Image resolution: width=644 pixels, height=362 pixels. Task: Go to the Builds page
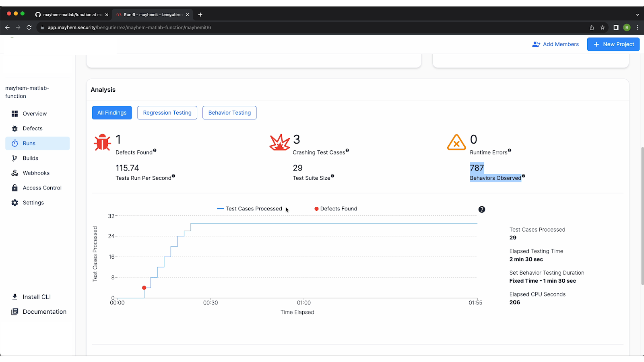[37, 158]
